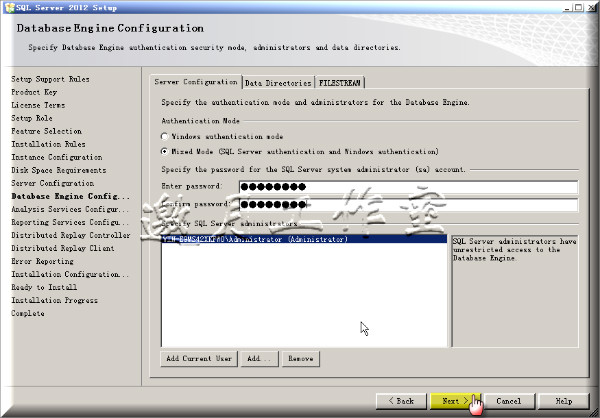
Task: Click the SQL Server Setup title bar icon
Action: (10, 7)
